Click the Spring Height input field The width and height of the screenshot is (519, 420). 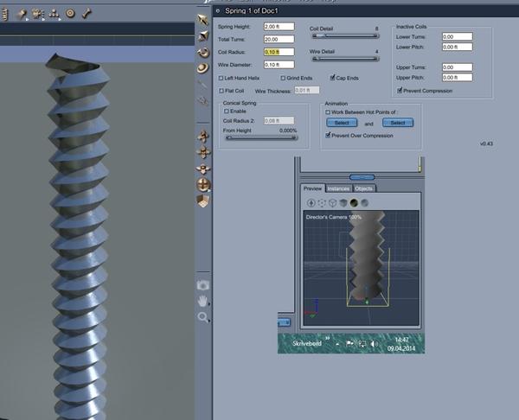coord(279,27)
